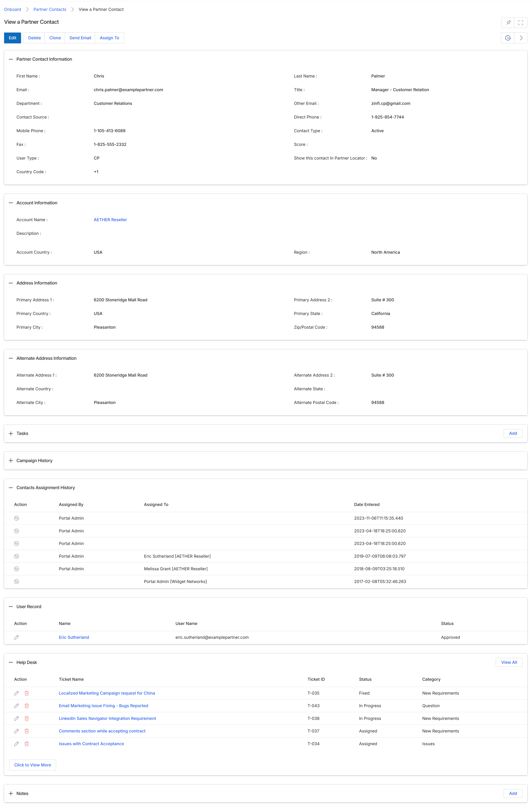
Task: Open Localized Marketing Campaign request ticket
Action: [x=107, y=693]
